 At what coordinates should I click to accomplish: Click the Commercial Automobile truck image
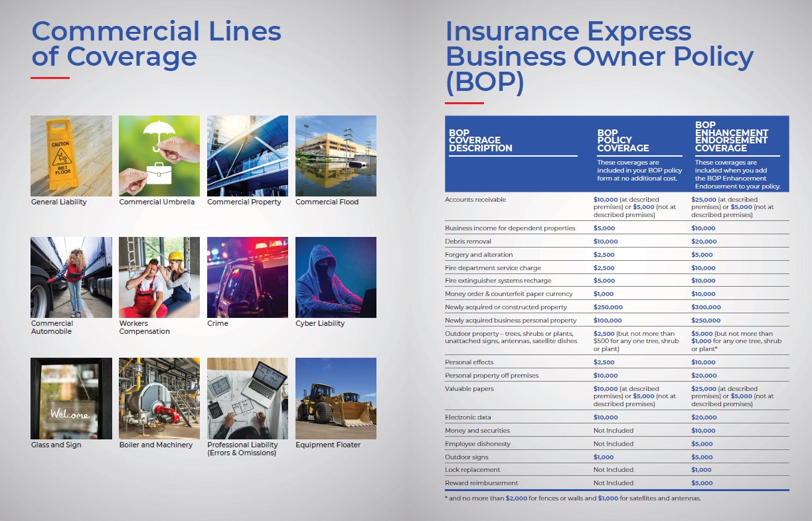71,277
